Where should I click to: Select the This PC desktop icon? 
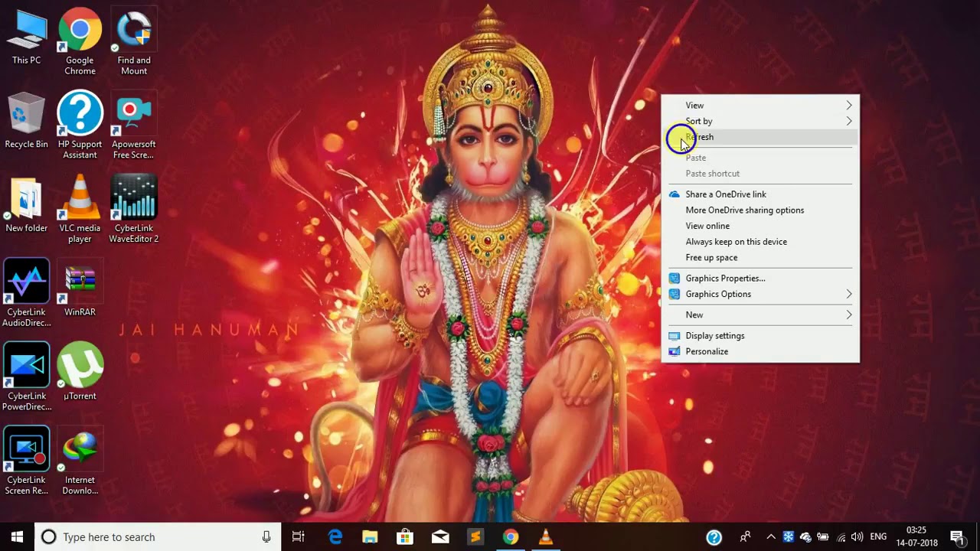(x=26, y=37)
